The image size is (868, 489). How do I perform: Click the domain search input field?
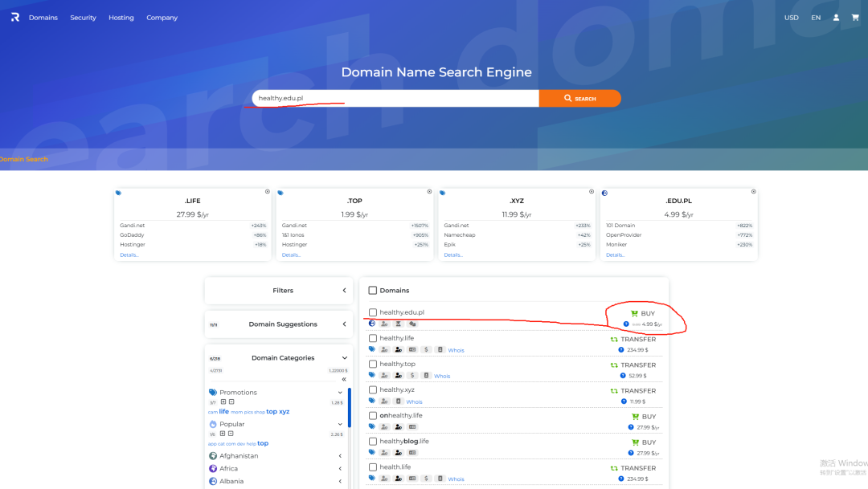click(394, 98)
